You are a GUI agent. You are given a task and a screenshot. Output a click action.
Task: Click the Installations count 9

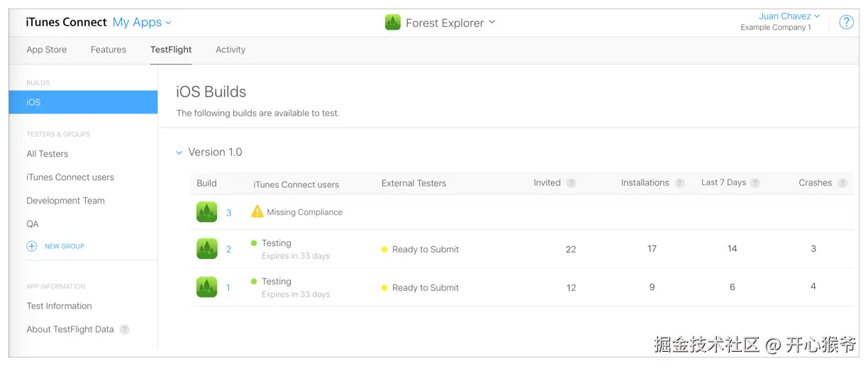click(x=652, y=287)
